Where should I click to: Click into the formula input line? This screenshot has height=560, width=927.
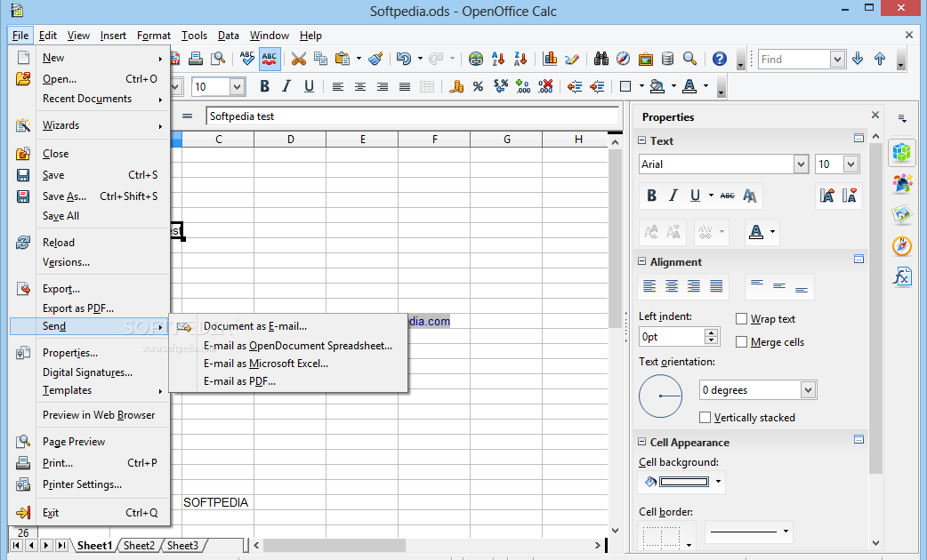click(x=412, y=116)
